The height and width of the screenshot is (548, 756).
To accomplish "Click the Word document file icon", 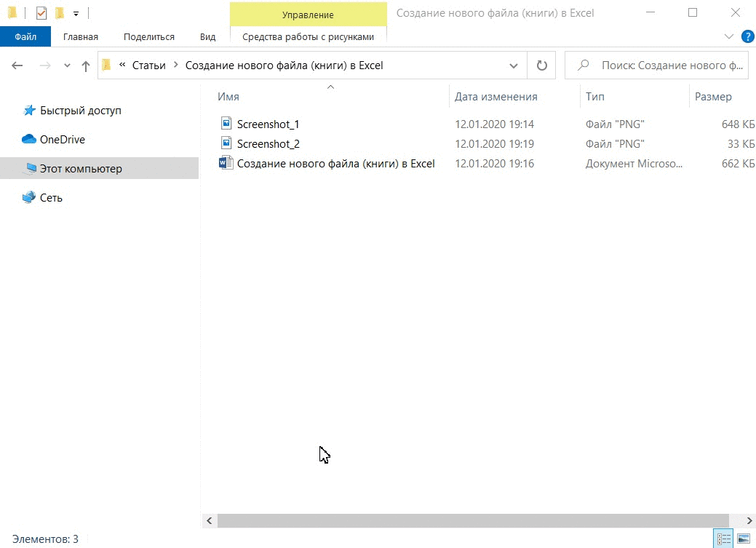I will click(x=226, y=162).
